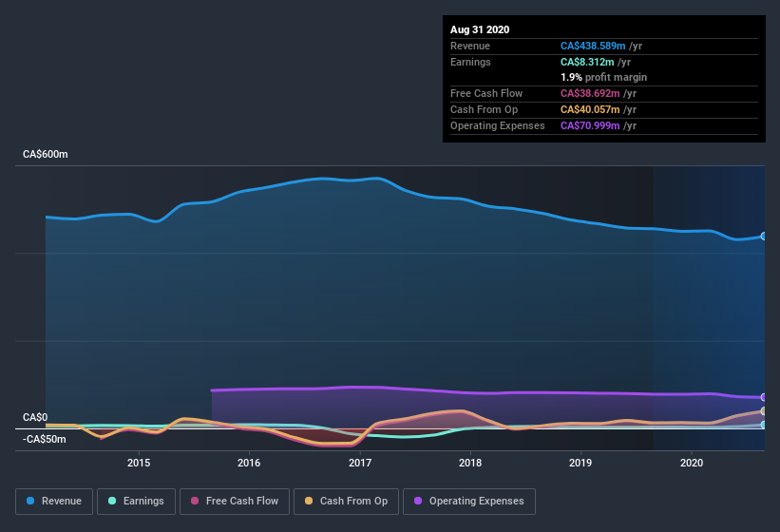The image size is (780, 532).
Task: Click the blue Revenue legend dot
Action: pos(31,501)
